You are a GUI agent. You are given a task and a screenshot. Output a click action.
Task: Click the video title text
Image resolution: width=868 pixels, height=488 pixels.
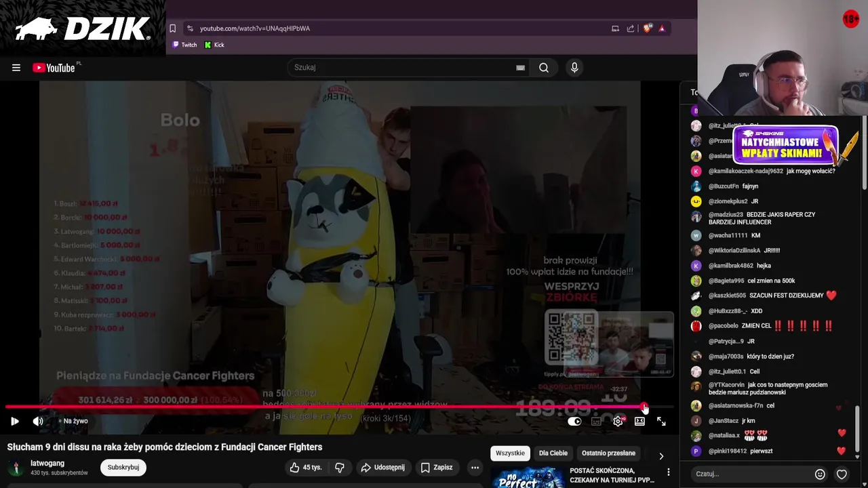click(x=165, y=447)
